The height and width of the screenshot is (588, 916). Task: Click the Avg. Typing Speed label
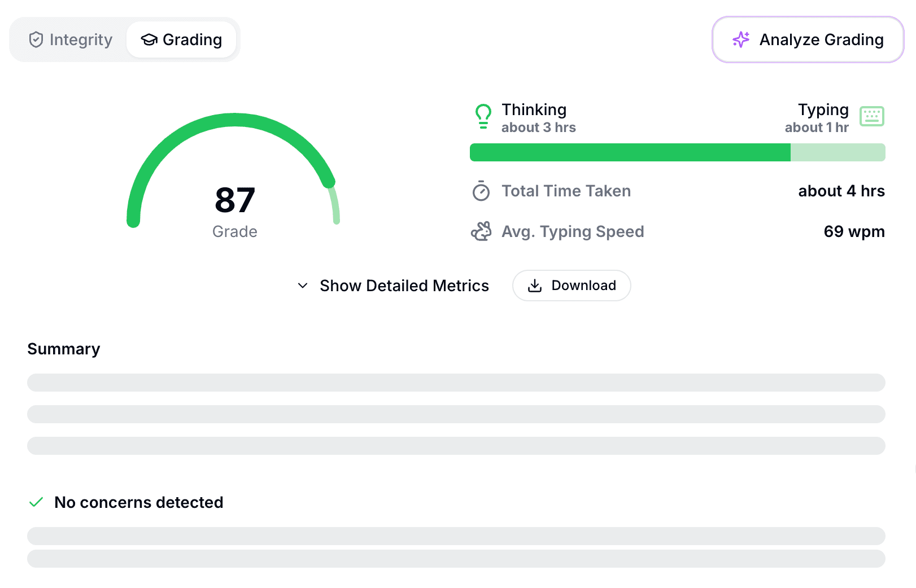573,231
